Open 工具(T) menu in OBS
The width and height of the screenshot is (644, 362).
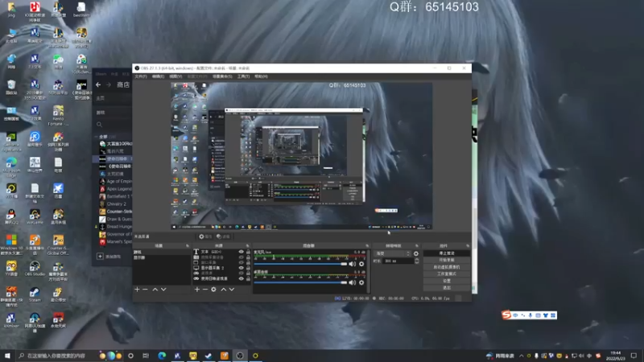(x=243, y=76)
